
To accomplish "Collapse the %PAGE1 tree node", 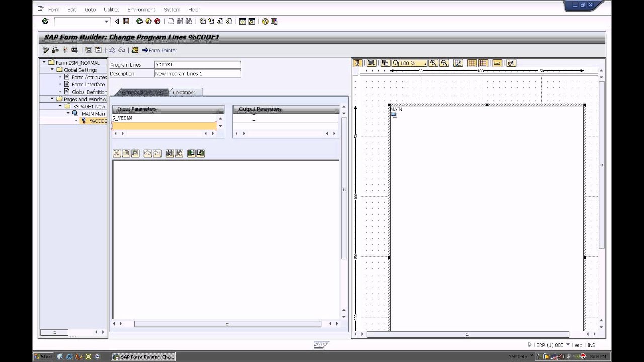I will pyautogui.click(x=60, y=106).
